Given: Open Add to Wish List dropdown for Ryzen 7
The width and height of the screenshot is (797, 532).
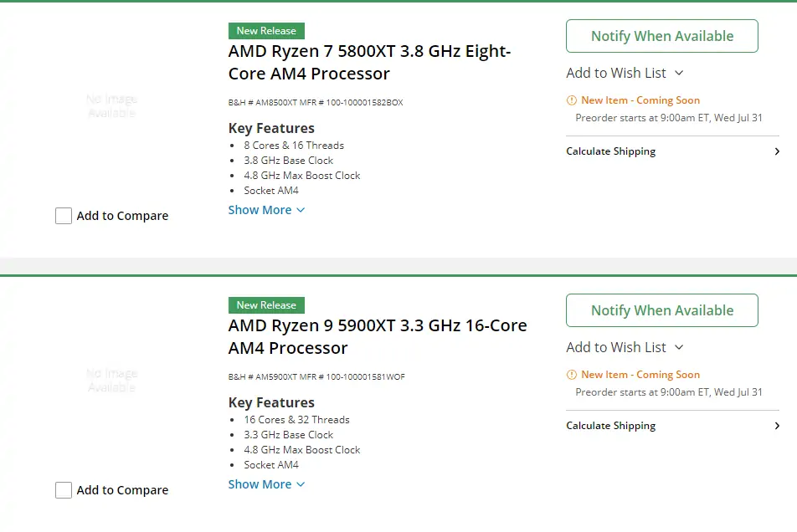Looking at the screenshot, I should click(625, 73).
